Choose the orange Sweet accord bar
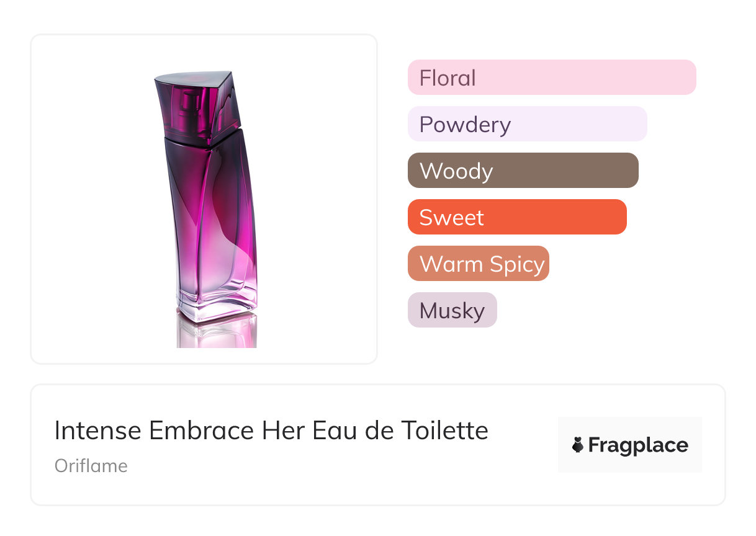Screen dimensions: 756x536 [x=516, y=217]
